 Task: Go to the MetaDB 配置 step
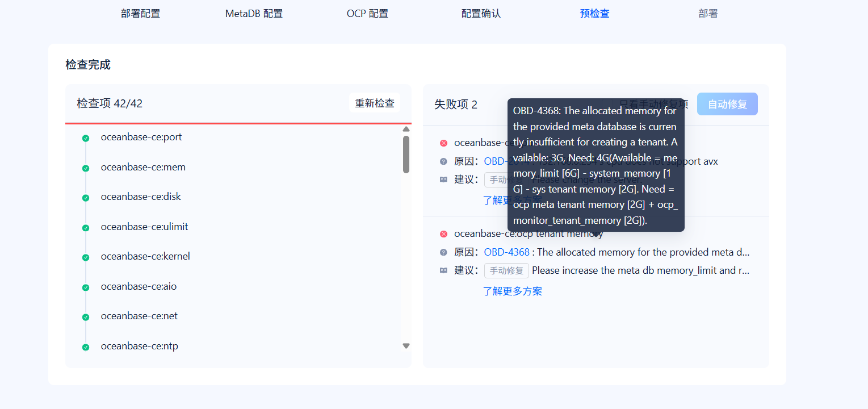coord(254,14)
